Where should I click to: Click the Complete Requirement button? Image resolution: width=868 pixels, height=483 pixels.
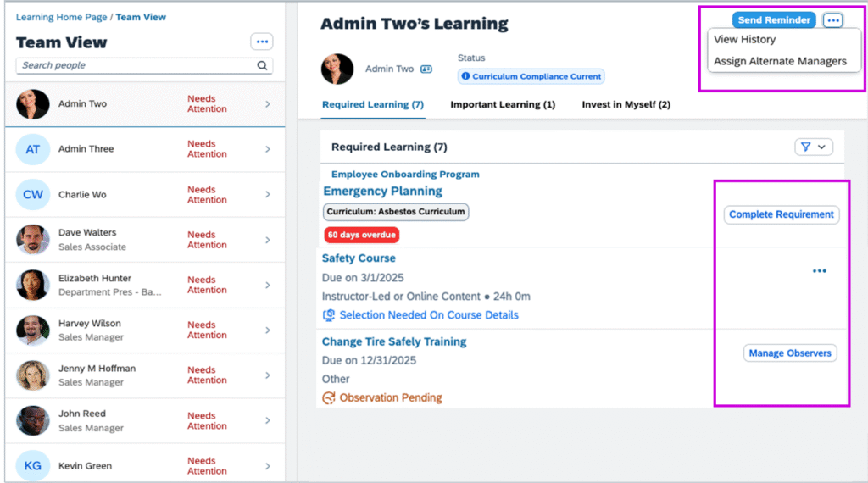[x=781, y=214]
